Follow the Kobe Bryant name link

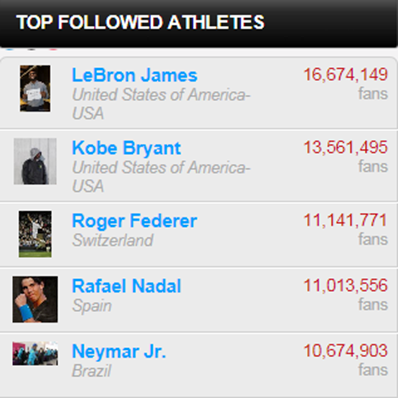[x=126, y=148]
